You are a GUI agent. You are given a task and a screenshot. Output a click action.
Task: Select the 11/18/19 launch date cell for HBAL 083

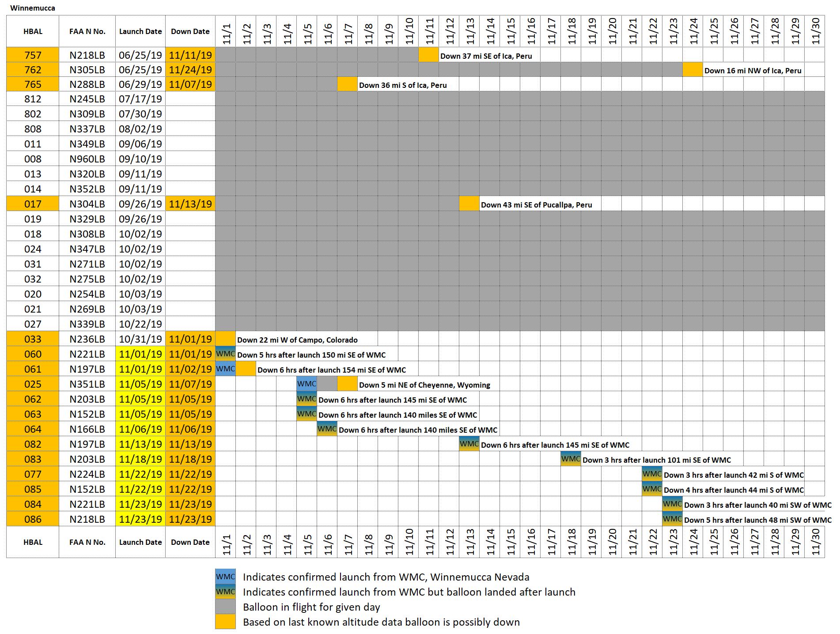coord(140,459)
